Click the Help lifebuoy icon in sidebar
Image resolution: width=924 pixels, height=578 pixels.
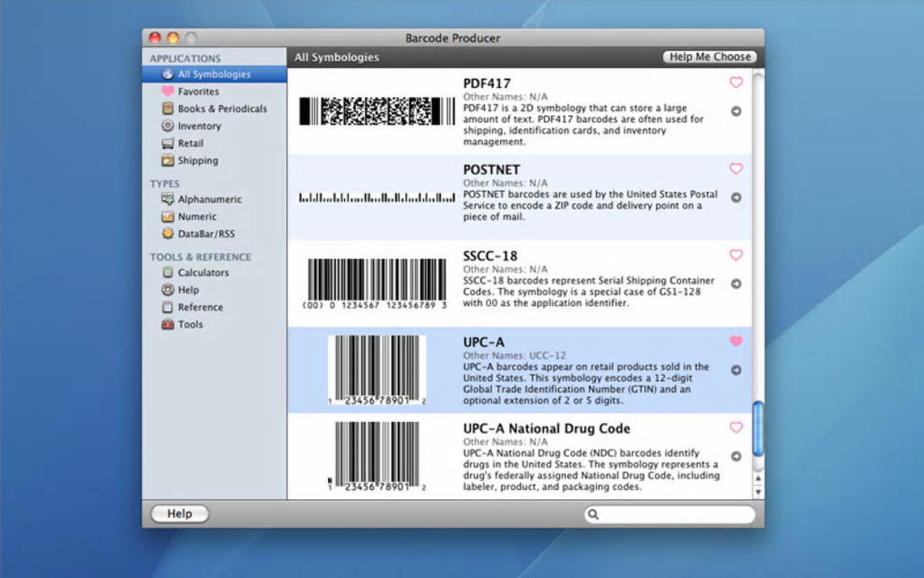pos(168,289)
